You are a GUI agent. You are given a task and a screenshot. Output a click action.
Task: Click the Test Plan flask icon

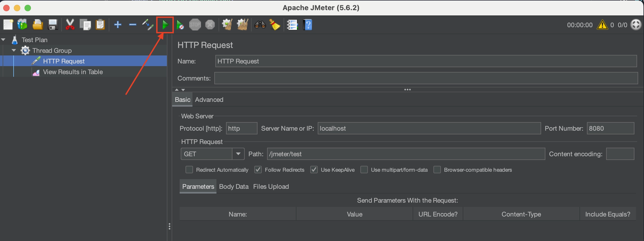(x=15, y=40)
